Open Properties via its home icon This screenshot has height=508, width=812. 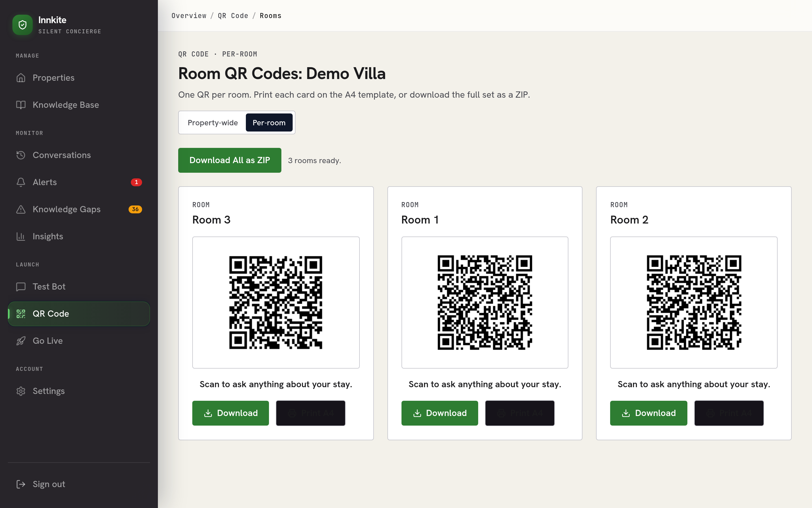click(21, 78)
